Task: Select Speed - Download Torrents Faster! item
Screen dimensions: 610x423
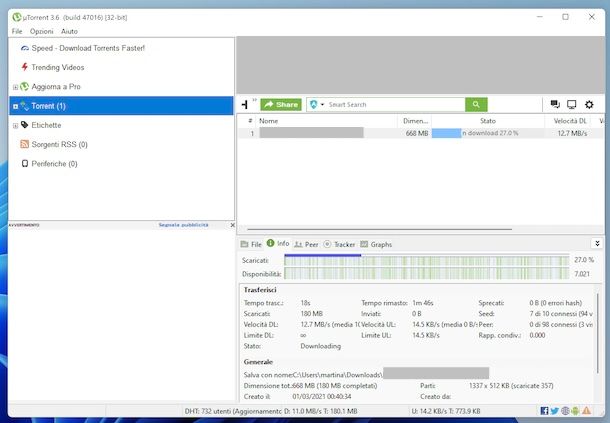Action: point(88,48)
